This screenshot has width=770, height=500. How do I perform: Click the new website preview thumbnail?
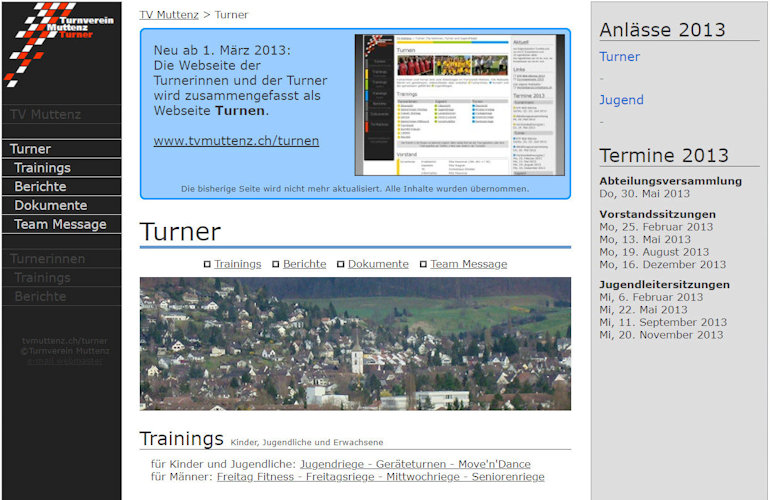pos(460,105)
